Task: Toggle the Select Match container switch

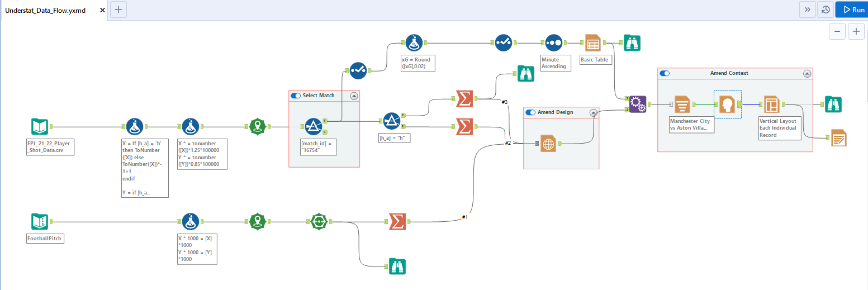Action: click(x=296, y=96)
